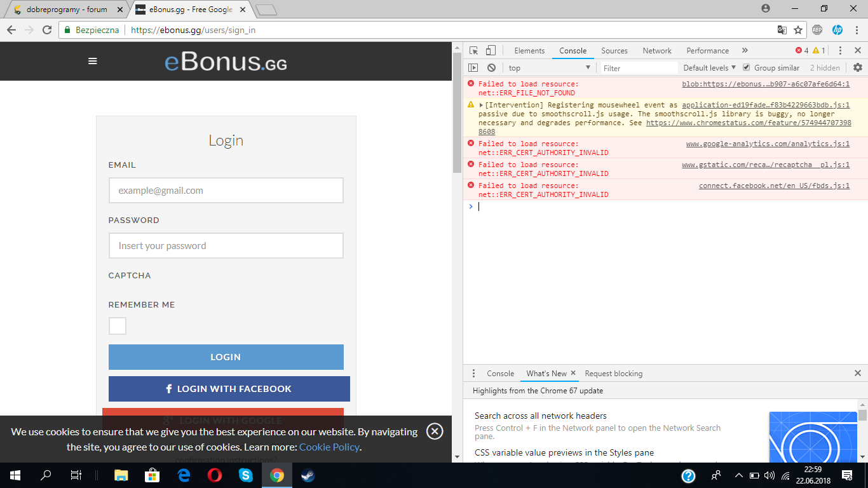
Task: Open the analytics.js:1 source link
Action: click(768, 144)
